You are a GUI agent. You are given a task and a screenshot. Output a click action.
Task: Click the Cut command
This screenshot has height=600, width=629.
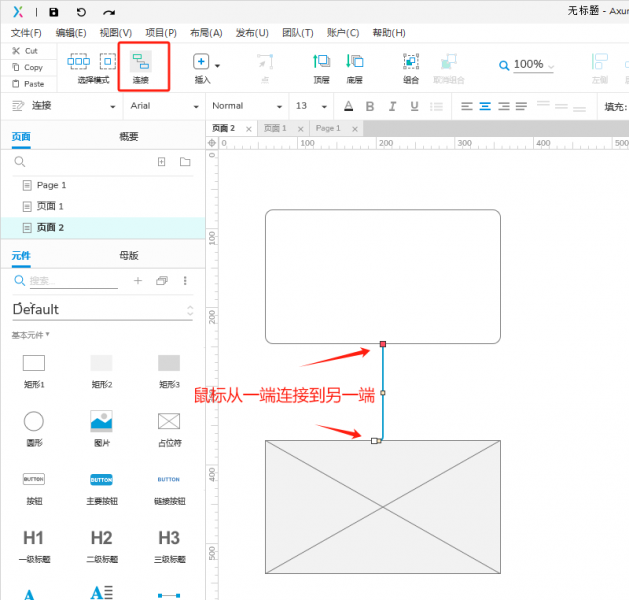coord(25,51)
